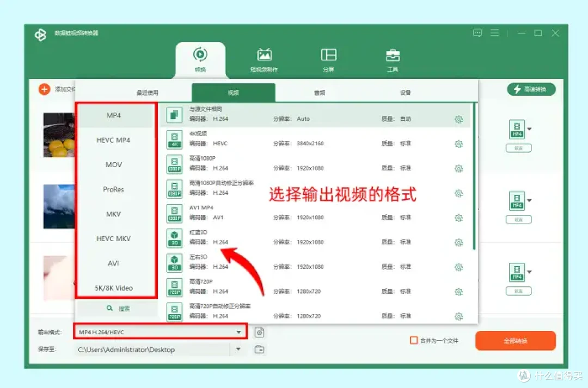This screenshot has height=388, width=588.
Task: Click the 红蓝3D preset cube icon
Action: point(174,238)
